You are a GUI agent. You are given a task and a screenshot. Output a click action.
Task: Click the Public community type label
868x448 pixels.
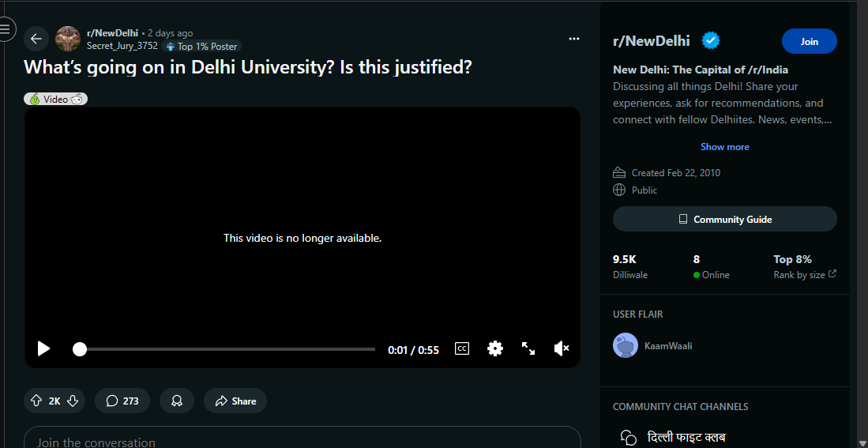point(644,190)
